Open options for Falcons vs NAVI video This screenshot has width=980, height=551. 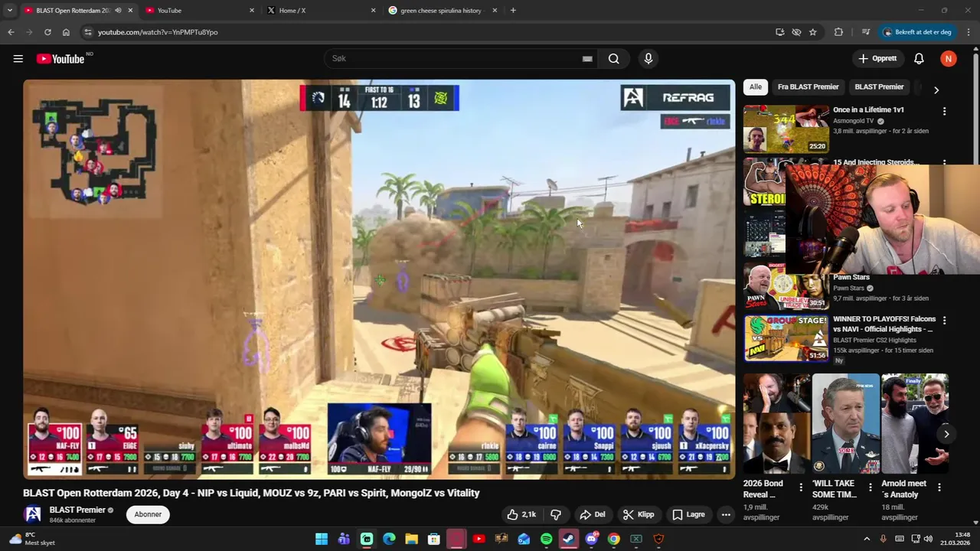[944, 320]
